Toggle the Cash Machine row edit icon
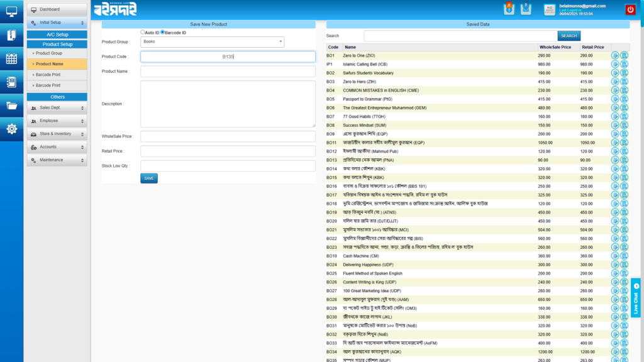This screenshot has height=362, width=644. [x=615, y=256]
